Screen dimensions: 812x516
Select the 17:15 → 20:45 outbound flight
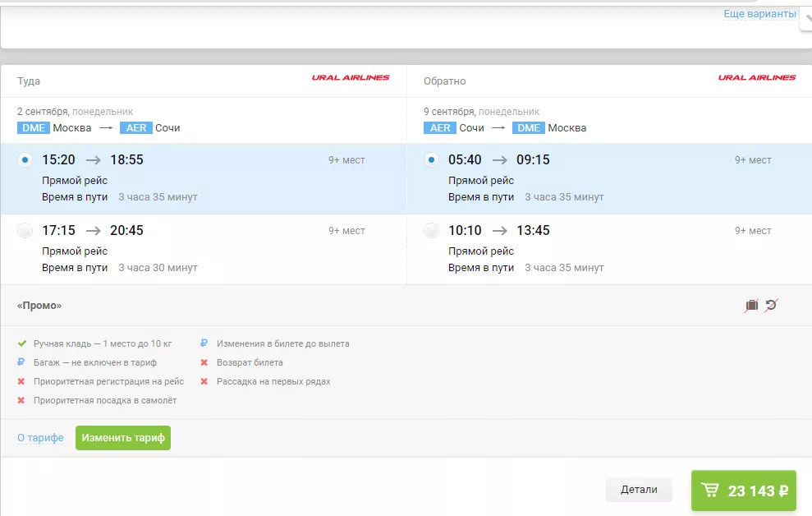coord(25,231)
